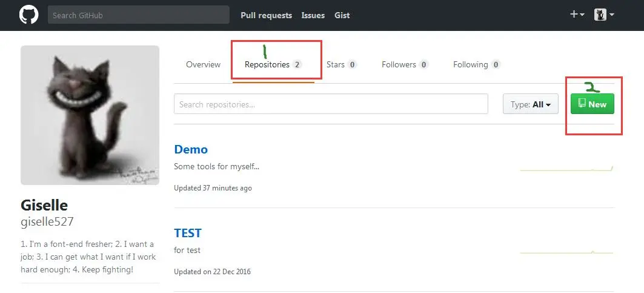Click the Demo repository activity graph

pos(567,168)
